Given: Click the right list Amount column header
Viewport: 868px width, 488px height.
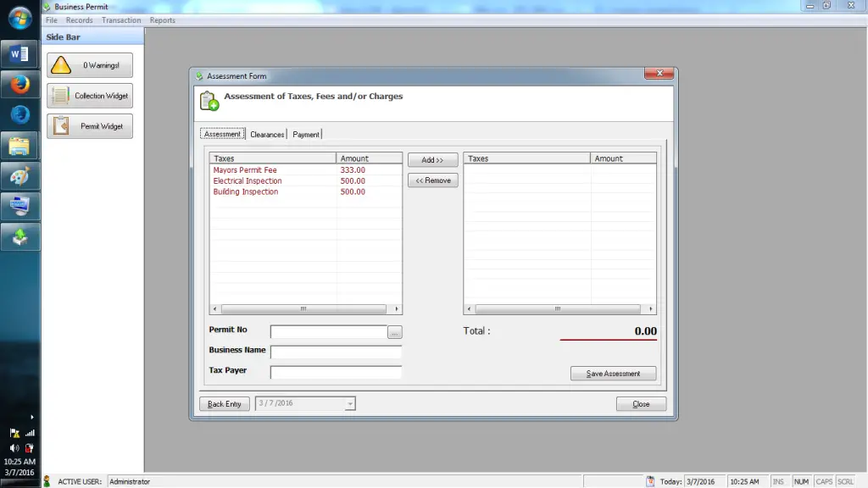Looking at the screenshot, I should click(623, 158).
